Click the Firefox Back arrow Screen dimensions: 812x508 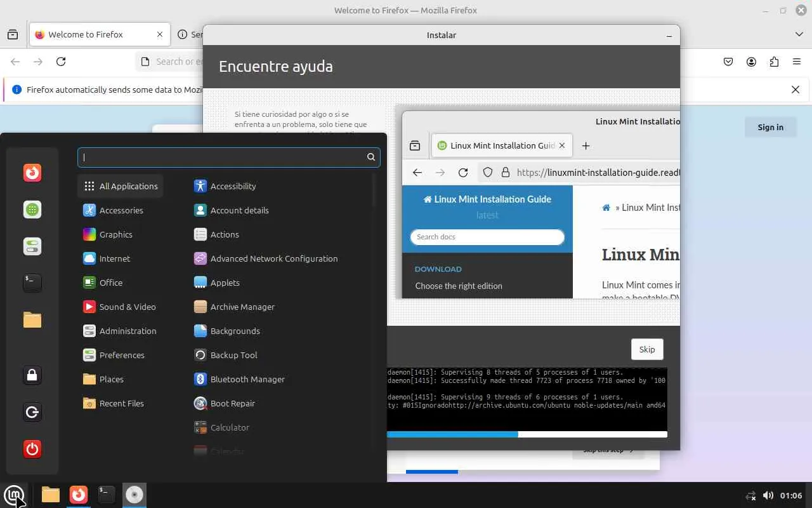pos(15,62)
